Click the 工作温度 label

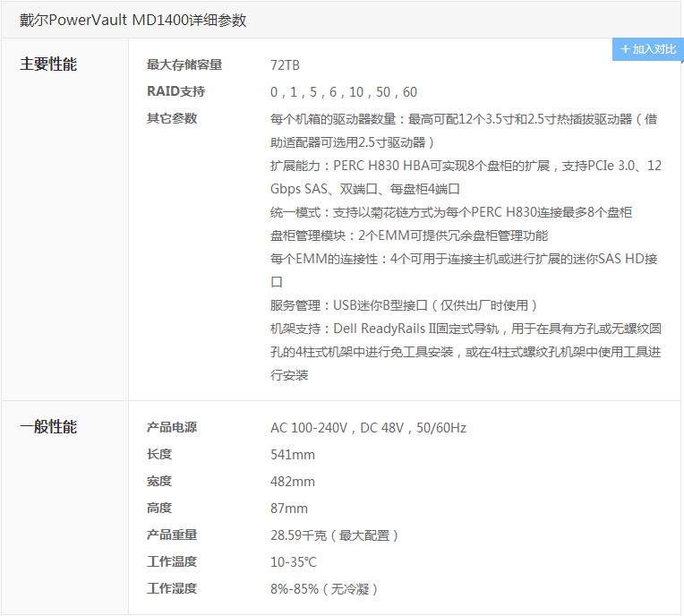(172, 561)
